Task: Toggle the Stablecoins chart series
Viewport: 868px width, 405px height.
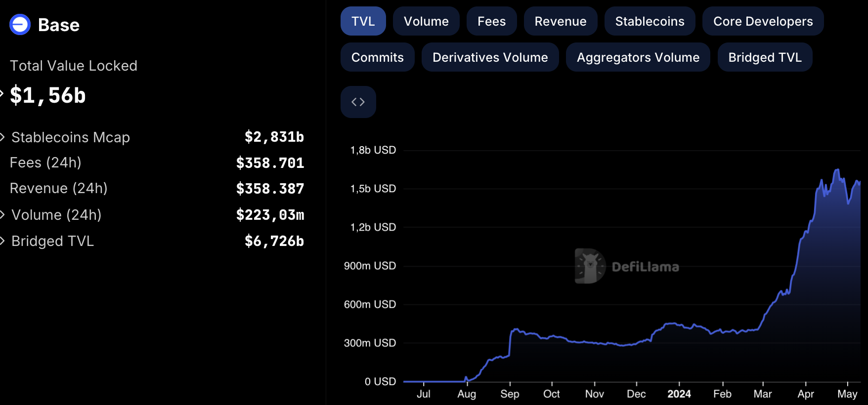Action: [650, 21]
